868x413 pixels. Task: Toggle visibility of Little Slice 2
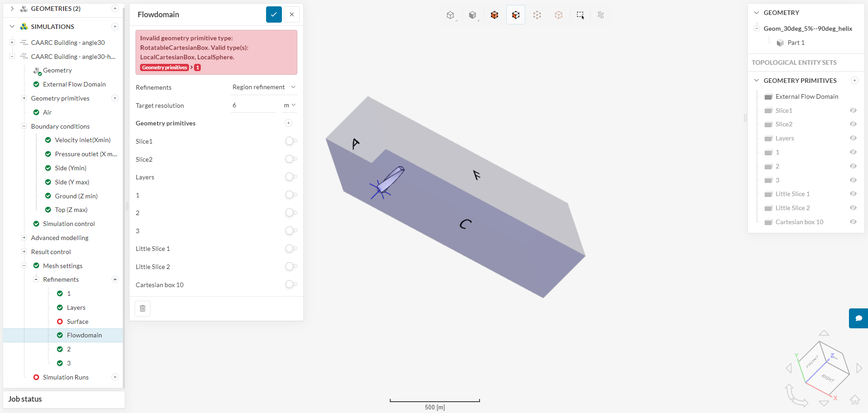[x=853, y=208]
